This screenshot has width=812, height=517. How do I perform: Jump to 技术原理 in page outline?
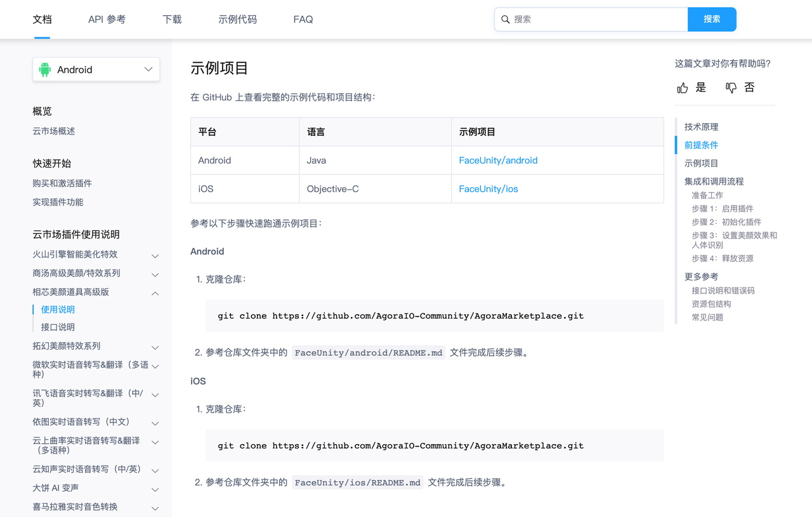701,127
